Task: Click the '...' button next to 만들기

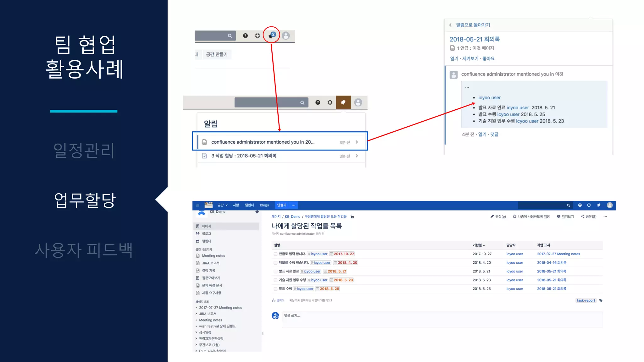Action: coord(293,205)
